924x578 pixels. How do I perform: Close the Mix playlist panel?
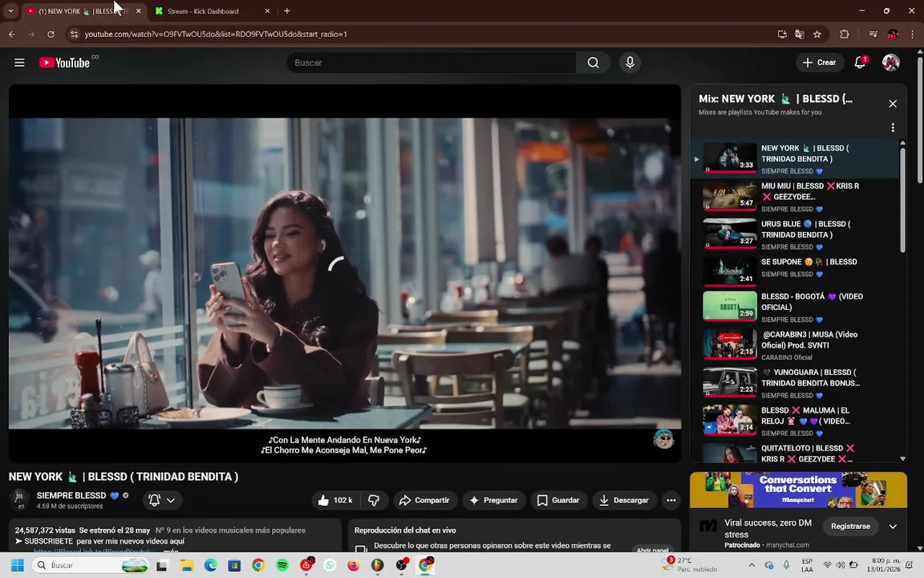coord(893,104)
